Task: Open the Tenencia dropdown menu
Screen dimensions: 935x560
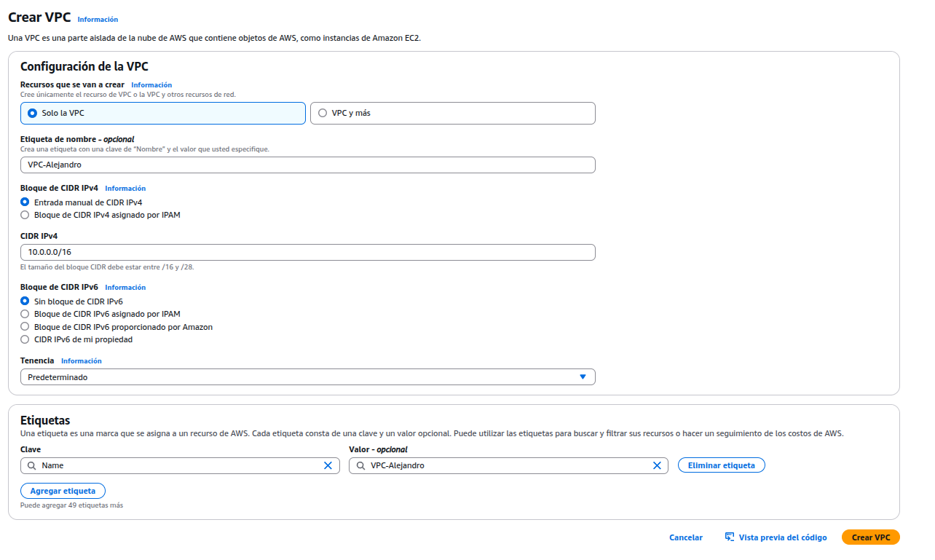Action: (x=307, y=377)
